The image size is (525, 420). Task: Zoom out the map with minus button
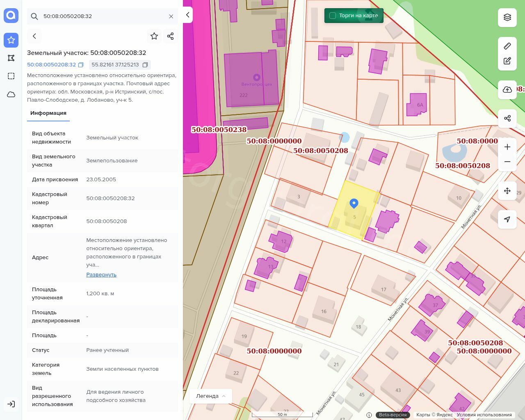pyautogui.click(x=507, y=162)
